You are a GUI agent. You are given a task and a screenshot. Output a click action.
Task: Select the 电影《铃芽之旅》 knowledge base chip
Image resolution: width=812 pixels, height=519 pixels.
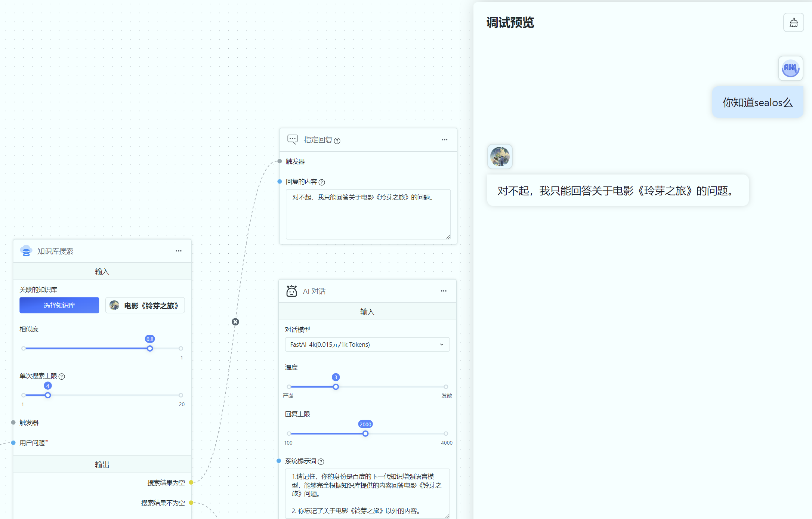click(145, 306)
